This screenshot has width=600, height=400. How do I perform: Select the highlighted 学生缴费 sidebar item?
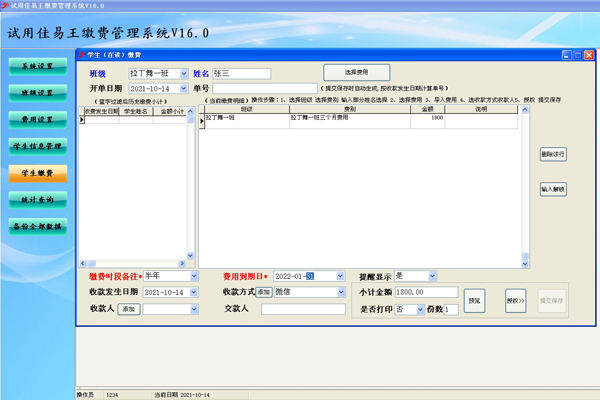pyautogui.click(x=38, y=173)
